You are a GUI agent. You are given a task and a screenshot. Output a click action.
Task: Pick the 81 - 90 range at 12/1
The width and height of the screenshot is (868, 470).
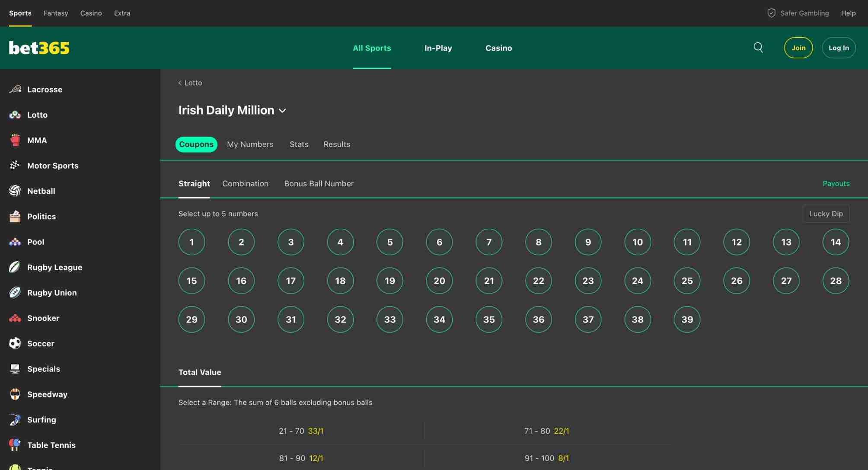[x=301, y=458]
